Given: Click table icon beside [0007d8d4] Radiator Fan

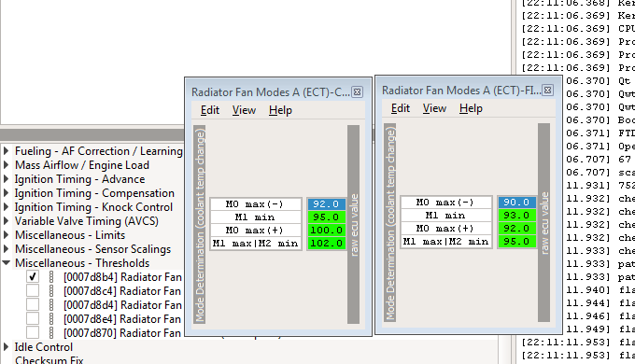Looking at the screenshot, I should pos(51,305).
